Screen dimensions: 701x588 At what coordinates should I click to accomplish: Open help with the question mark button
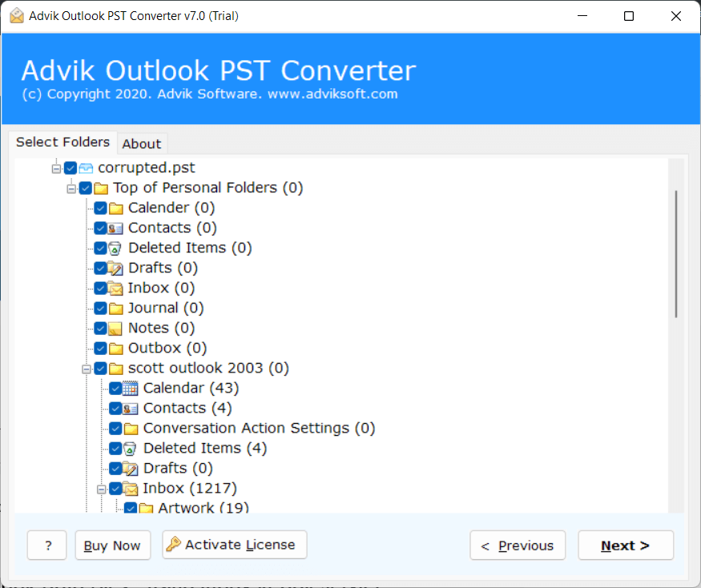click(x=47, y=546)
